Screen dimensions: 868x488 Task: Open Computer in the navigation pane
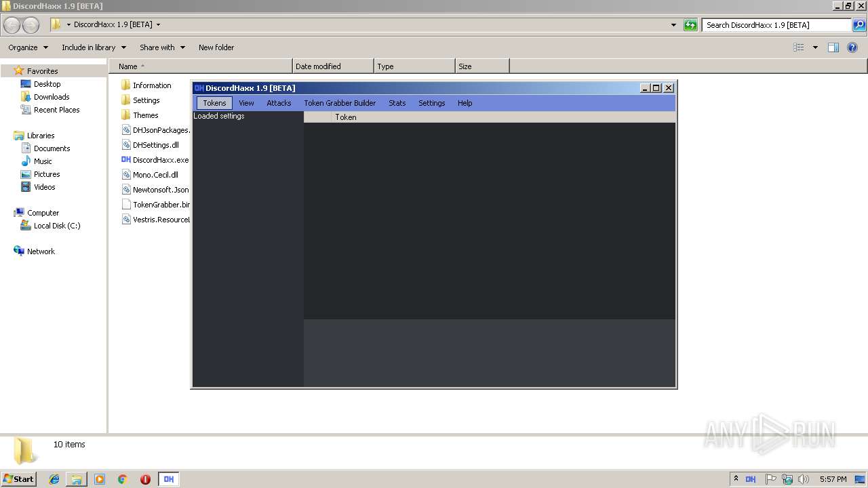point(43,213)
